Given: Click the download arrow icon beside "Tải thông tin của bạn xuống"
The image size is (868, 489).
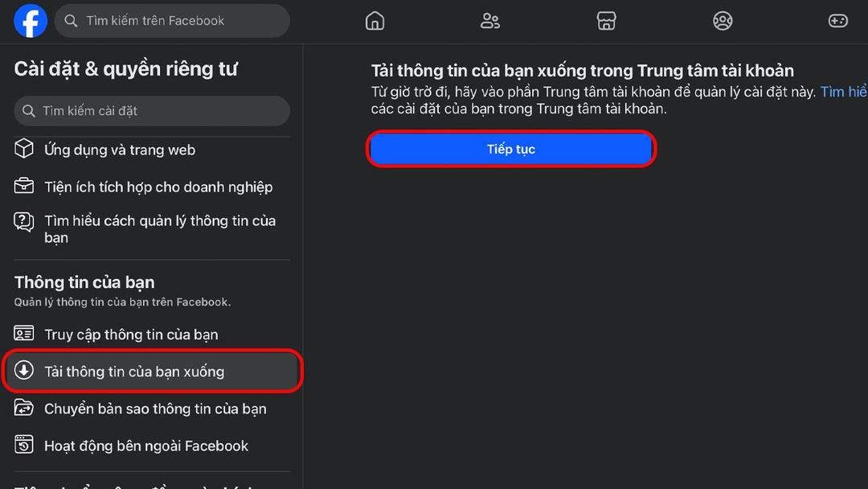Looking at the screenshot, I should pyautogui.click(x=25, y=372).
